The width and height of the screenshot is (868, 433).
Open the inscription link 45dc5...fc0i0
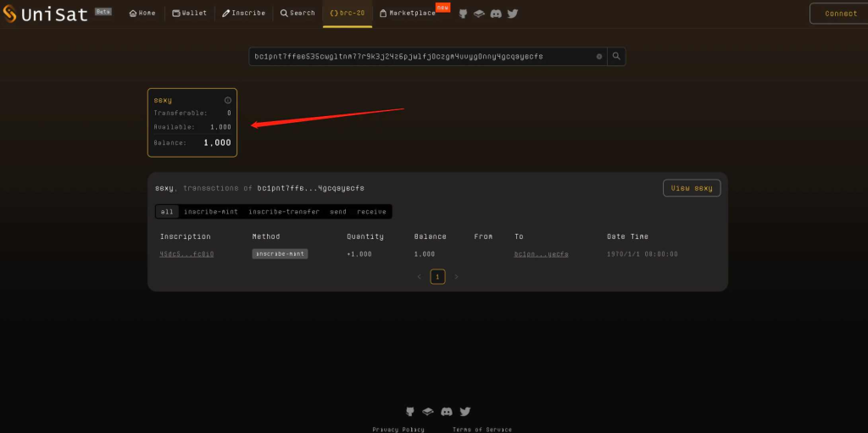[x=186, y=254]
